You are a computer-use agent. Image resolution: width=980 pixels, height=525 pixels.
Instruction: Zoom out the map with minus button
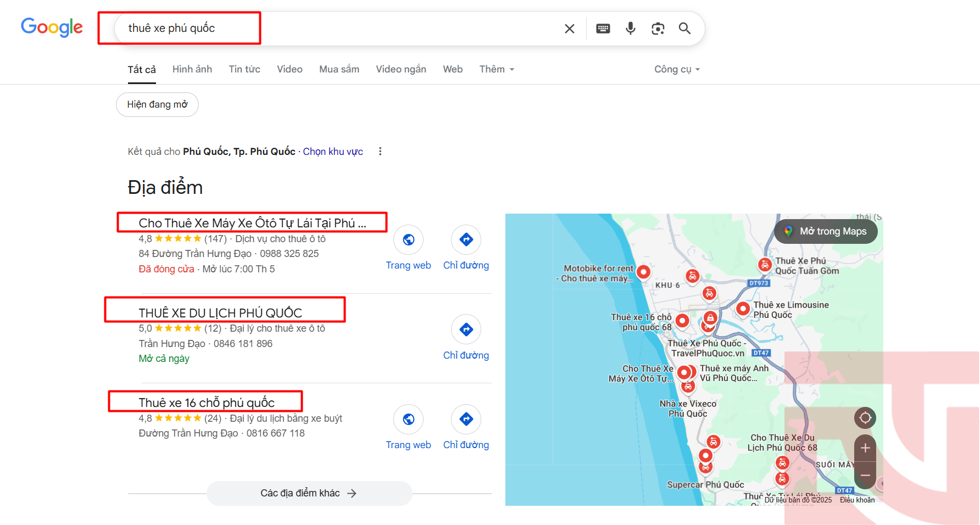click(865, 476)
